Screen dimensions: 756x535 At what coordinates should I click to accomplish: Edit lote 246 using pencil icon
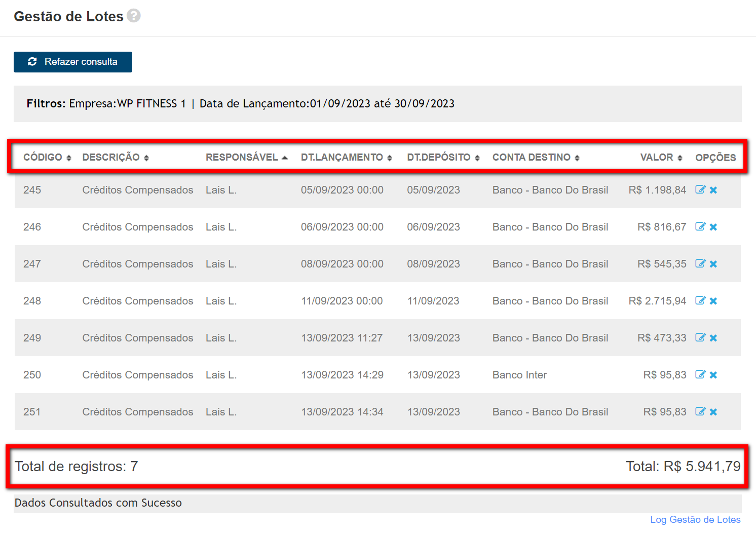[x=700, y=226]
